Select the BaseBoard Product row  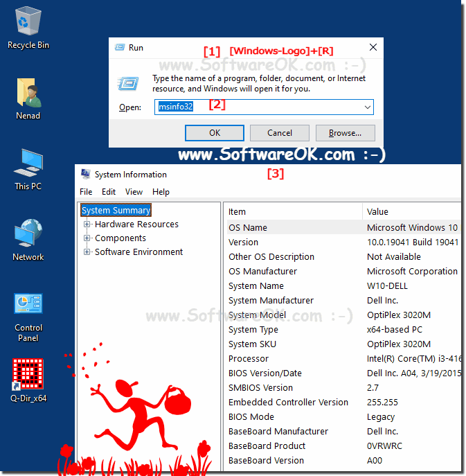343,446
